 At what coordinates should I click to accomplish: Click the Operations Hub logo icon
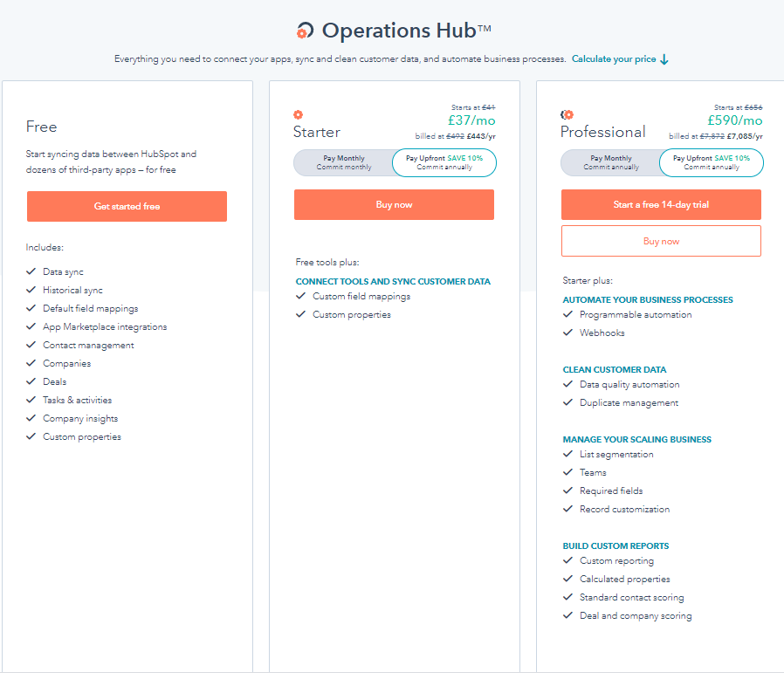point(305,31)
